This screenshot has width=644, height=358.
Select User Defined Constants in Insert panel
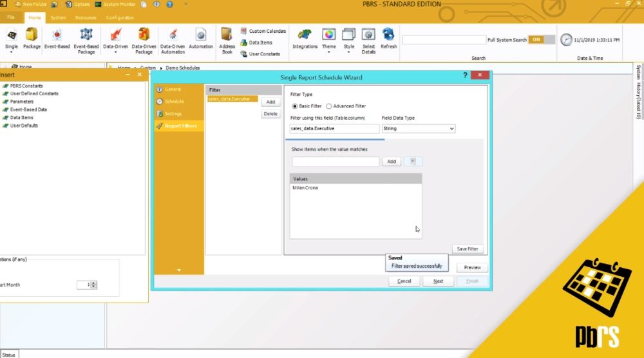pyautogui.click(x=34, y=93)
